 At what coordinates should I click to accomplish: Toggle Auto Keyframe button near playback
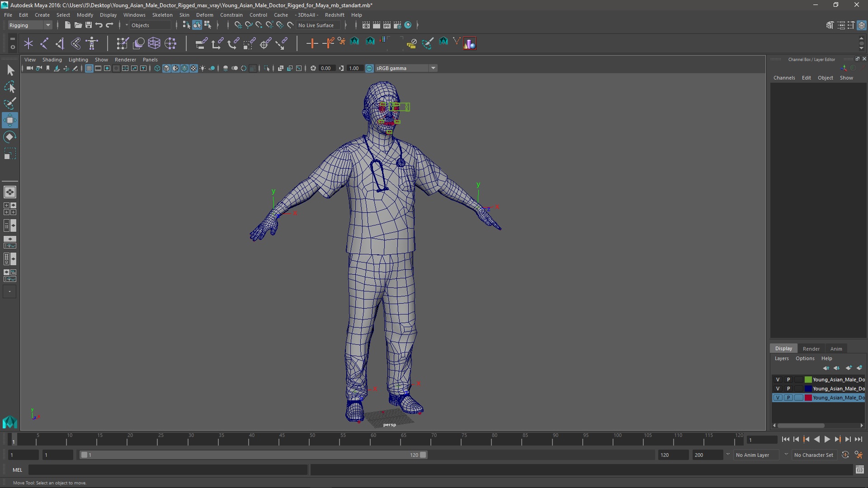coord(845,455)
